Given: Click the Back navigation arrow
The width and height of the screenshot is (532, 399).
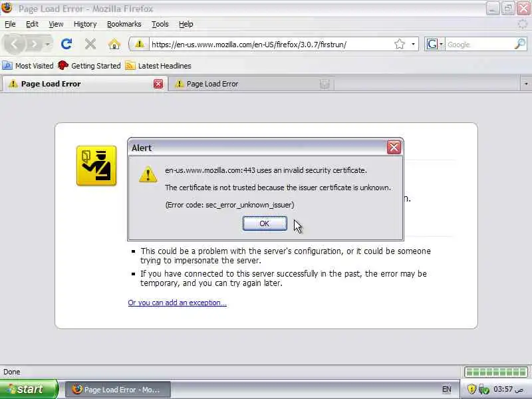Looking at the screenshot, I should 14,44.
